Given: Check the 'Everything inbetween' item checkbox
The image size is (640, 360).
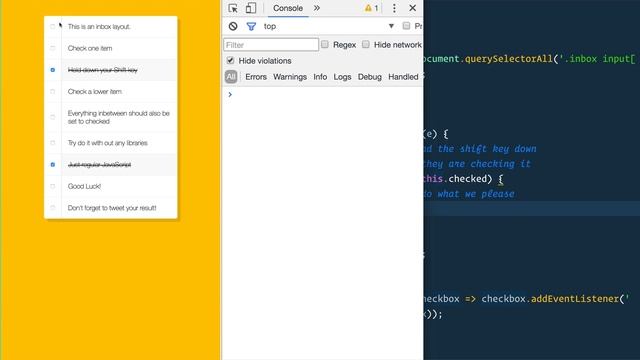Looking at the screenshot, I should point(53,117).
